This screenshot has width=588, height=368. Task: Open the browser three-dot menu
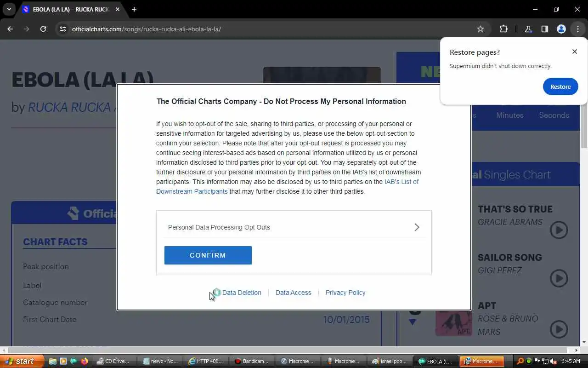click(x=578, y=29)
